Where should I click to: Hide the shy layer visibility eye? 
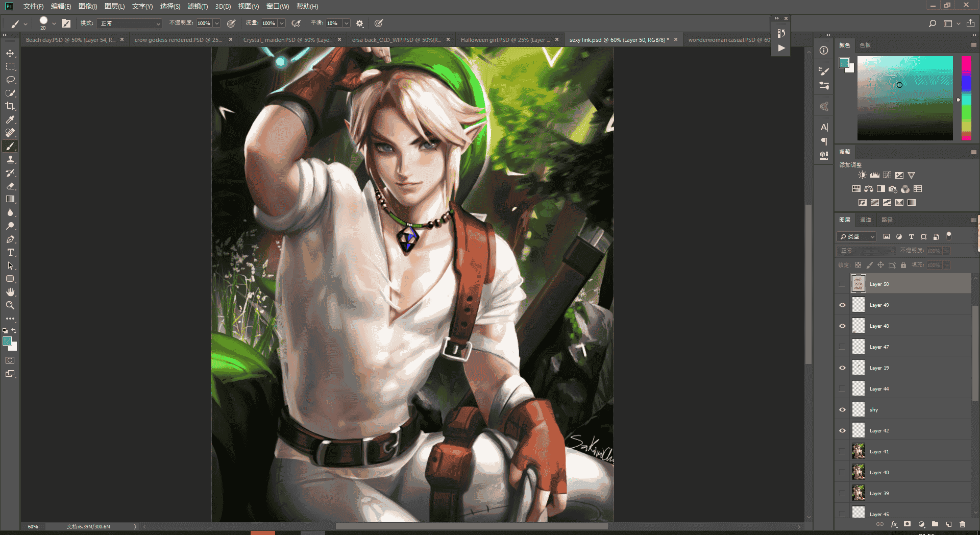coord(842,410)
